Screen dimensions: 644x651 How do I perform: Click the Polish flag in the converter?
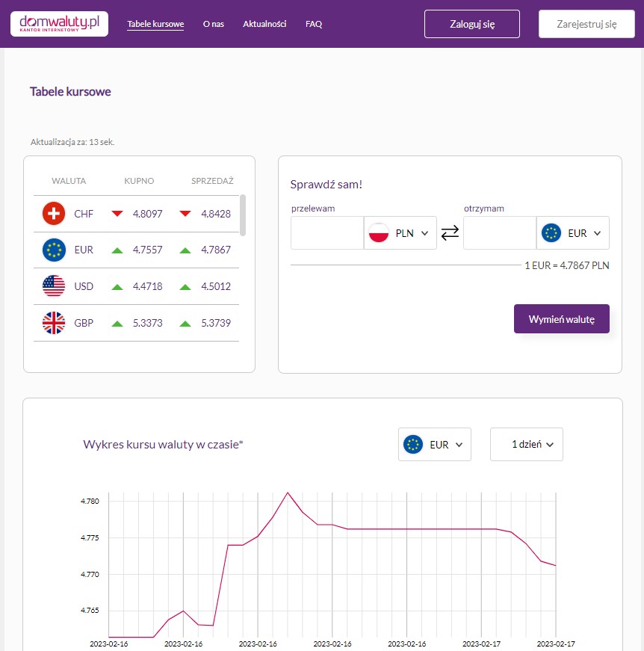(379, 233)
